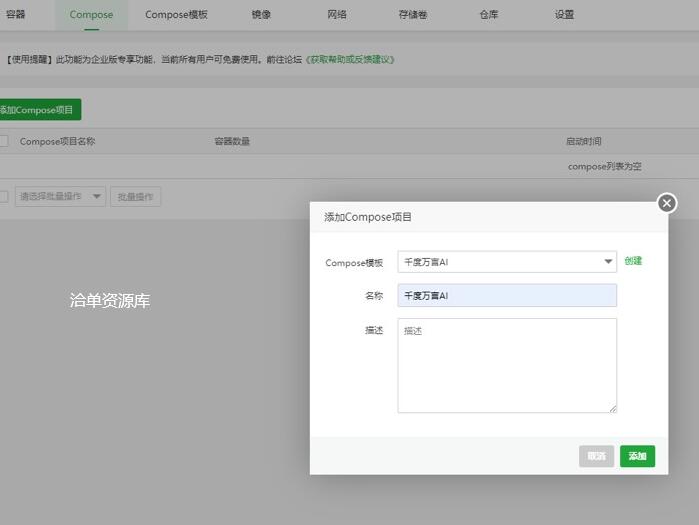The height and width of the screenshot is (525, 699).
Task: Open the 仓库 tab
Action: click(x=489, y=14)
